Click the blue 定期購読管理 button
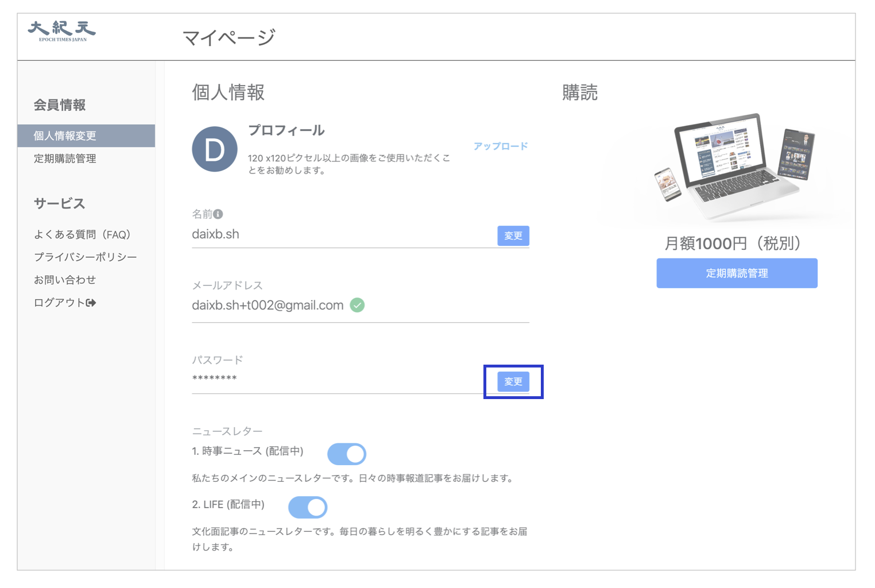This screenshot has width=875, height=588. pos(737,273)
